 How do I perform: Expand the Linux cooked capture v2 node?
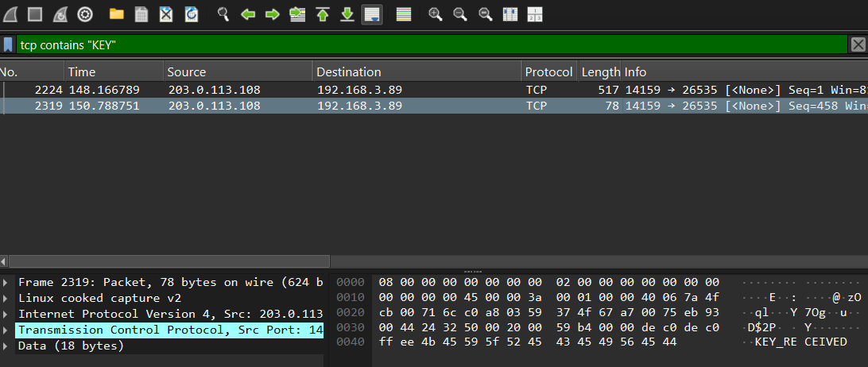6,299
